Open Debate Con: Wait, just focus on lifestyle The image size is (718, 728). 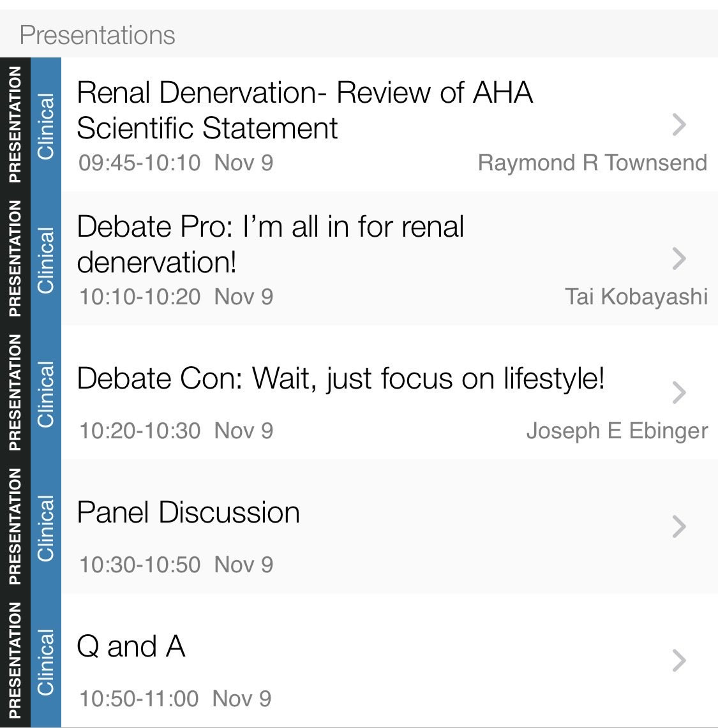click(x=341, y=378)
